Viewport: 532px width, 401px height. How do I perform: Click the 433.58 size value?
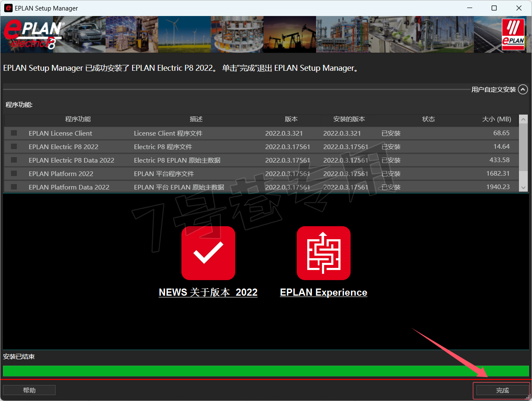click(x=499, y=160)
